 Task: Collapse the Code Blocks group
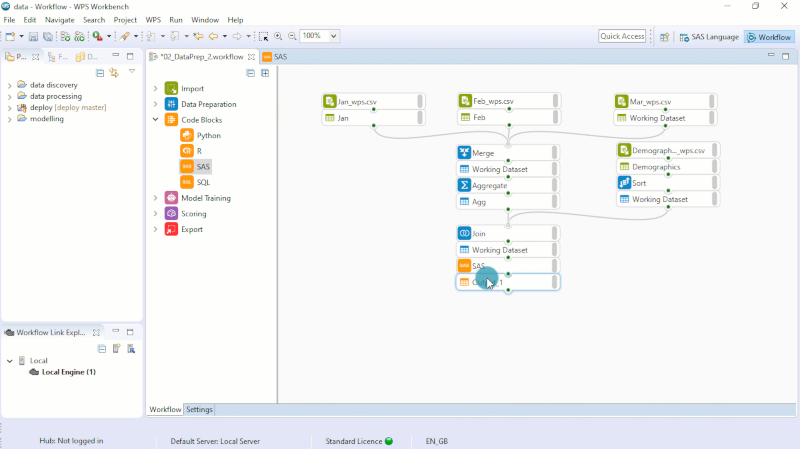click(156, 120)
